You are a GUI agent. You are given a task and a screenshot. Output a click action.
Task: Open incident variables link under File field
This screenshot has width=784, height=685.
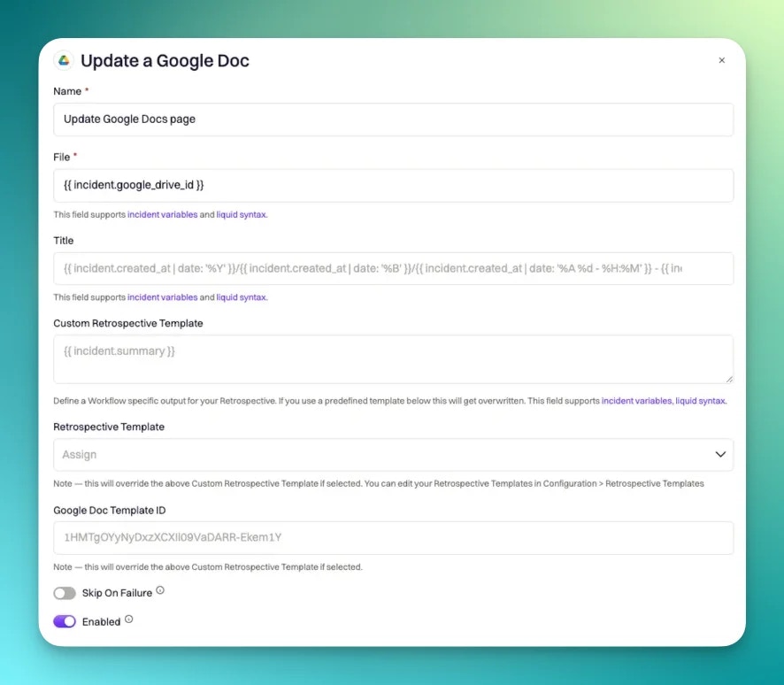163,214
